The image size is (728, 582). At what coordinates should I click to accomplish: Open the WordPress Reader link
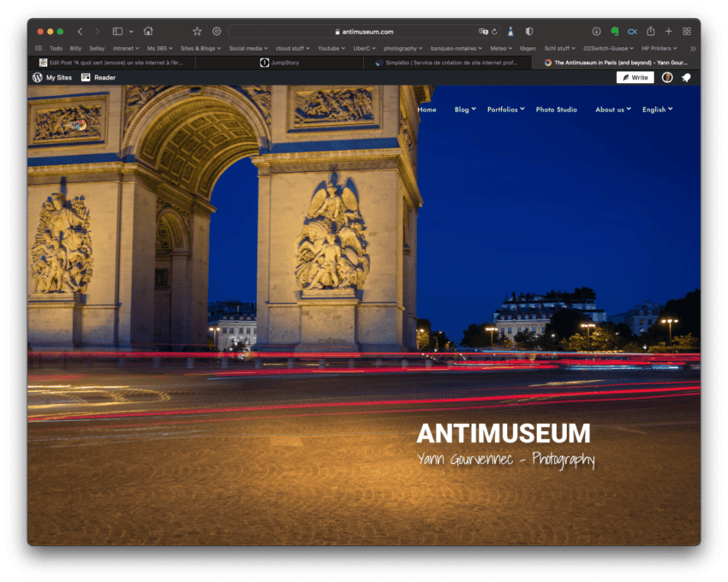[x=98, y=78]
